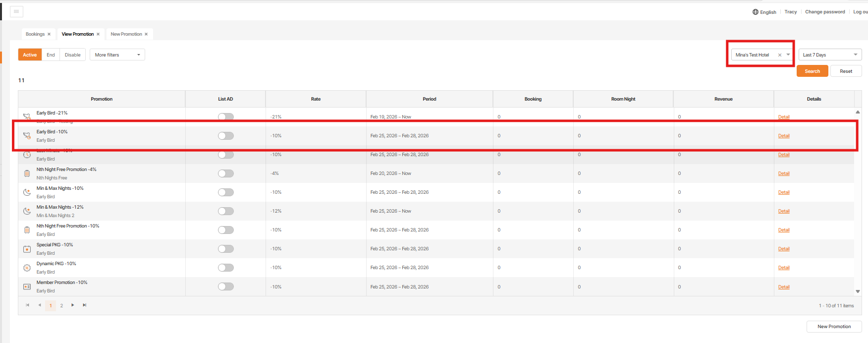Viewport: 868px width, 343px height.
Task: Click the Early Bird -10% promotion icon
Action: [27, 135]
